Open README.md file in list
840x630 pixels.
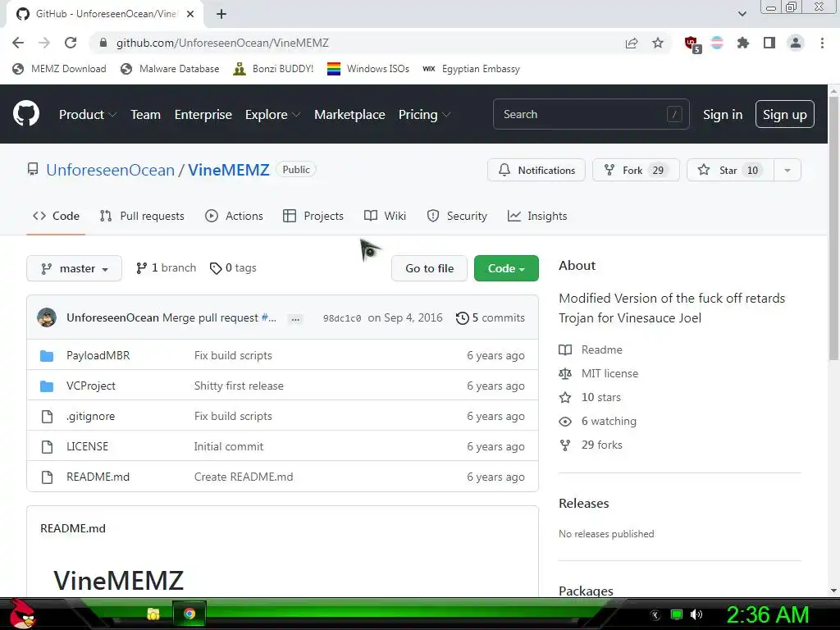(x=98, y=477)
